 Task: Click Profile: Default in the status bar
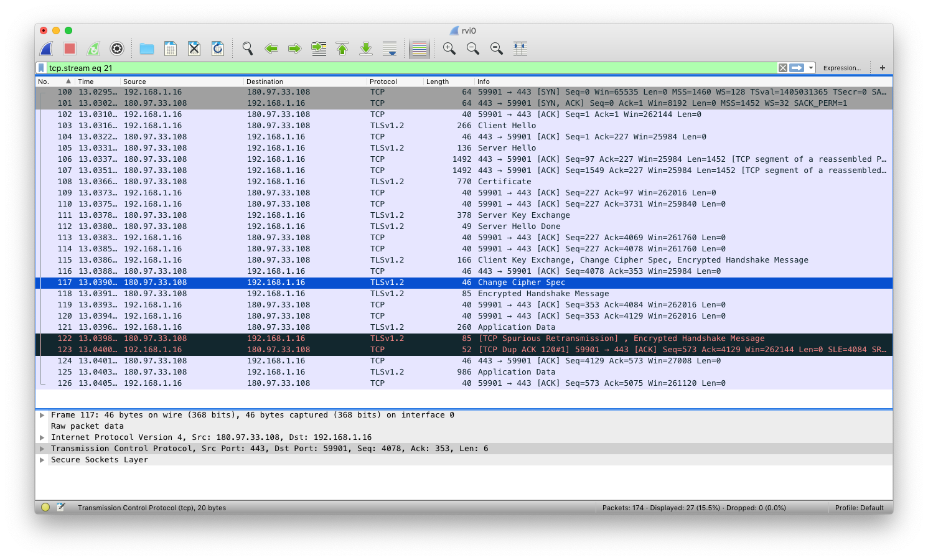(x=859, y=508)
